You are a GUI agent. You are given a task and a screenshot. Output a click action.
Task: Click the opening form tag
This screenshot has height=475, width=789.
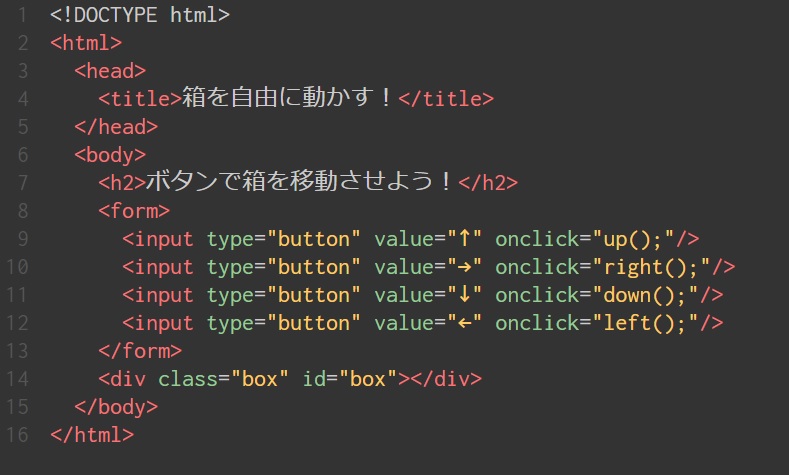(134, 210)
